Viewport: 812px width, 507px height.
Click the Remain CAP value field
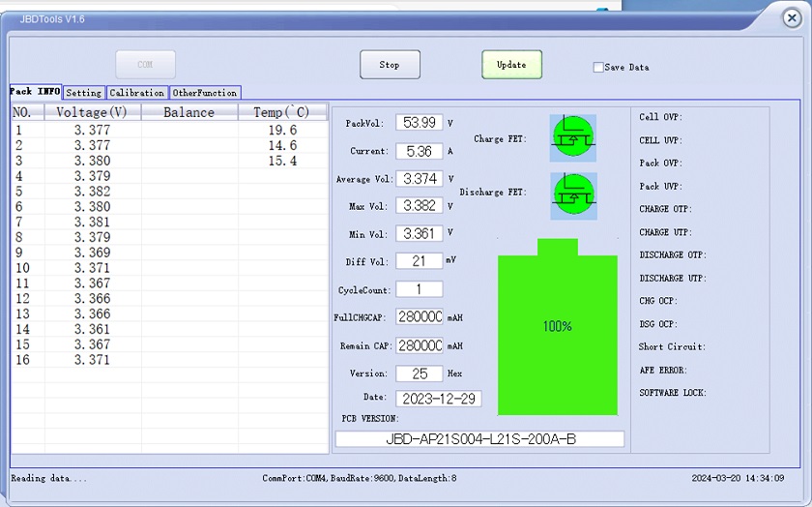pos(420,345)
